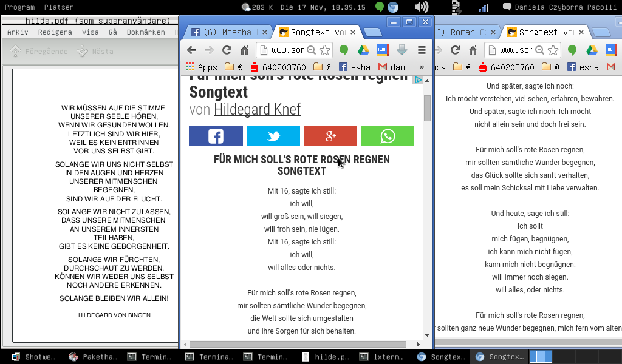Share the song on Google+
The height and width of the screenshot is (364, 622).
[330, 136]
